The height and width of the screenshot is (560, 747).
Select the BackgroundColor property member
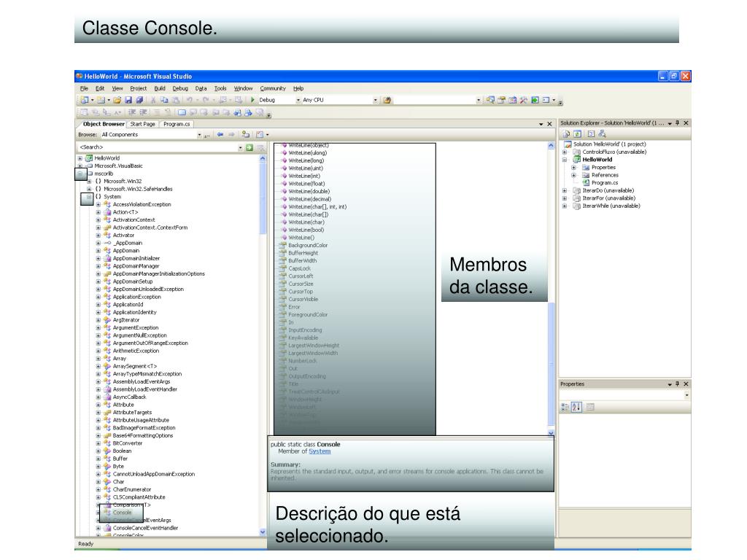tap(308, 245)
